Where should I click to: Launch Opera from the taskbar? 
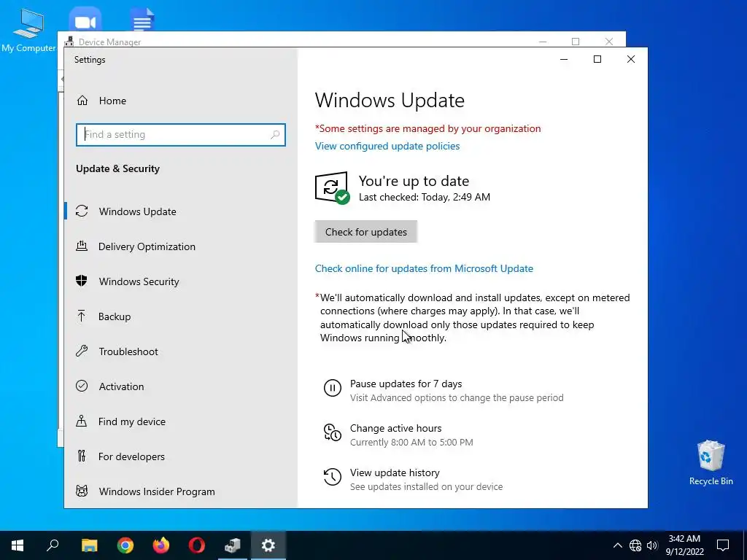[197, 545]
